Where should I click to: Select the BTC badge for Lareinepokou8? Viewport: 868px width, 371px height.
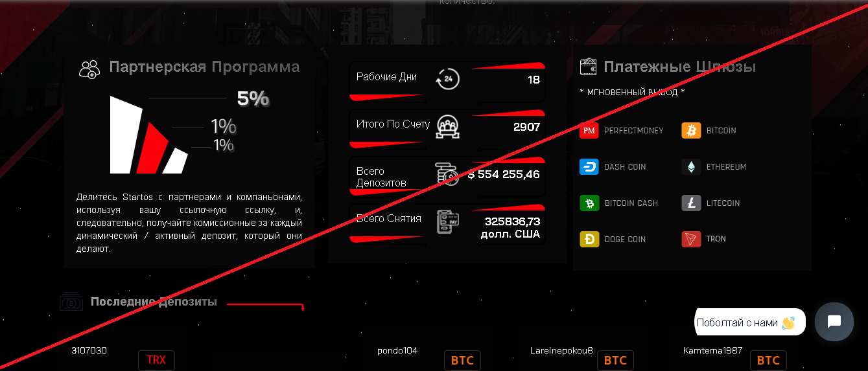pyautogui.click(x=615, y=360)
